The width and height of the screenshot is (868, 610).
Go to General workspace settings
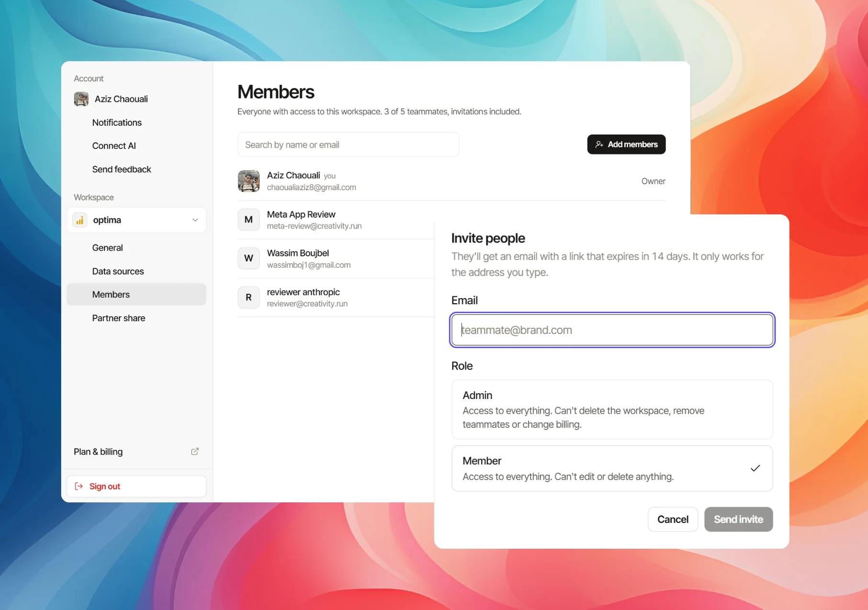[108, 248]
